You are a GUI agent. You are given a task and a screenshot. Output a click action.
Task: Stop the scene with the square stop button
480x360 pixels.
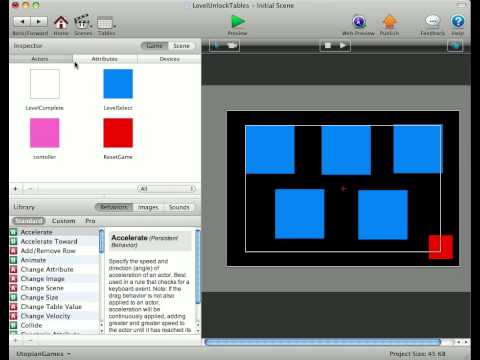[328, 46]
